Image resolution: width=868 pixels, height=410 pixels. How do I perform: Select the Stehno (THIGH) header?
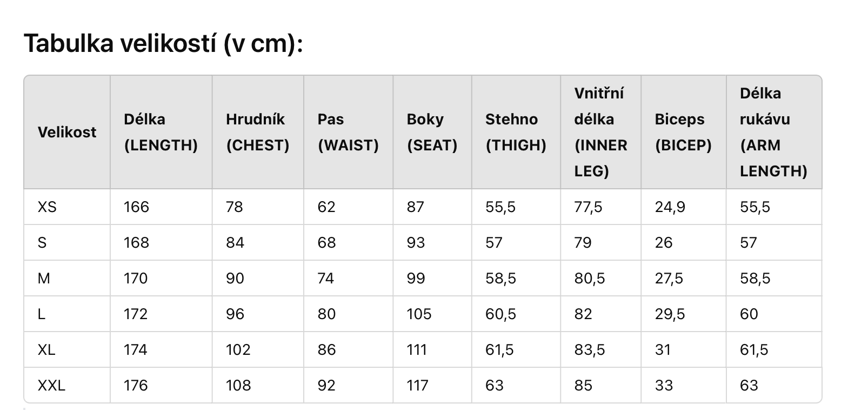pyautogui.click(x=516, y=132)
